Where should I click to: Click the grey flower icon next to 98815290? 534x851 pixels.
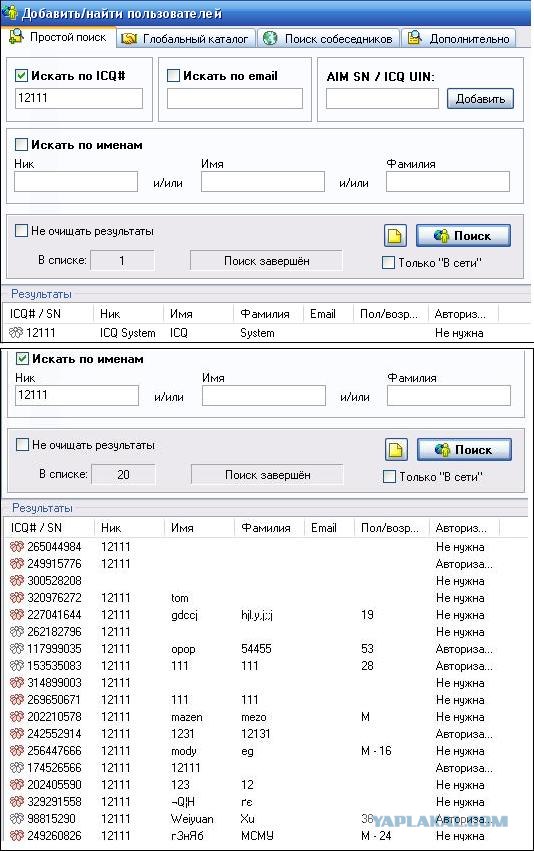coord(17,818)
